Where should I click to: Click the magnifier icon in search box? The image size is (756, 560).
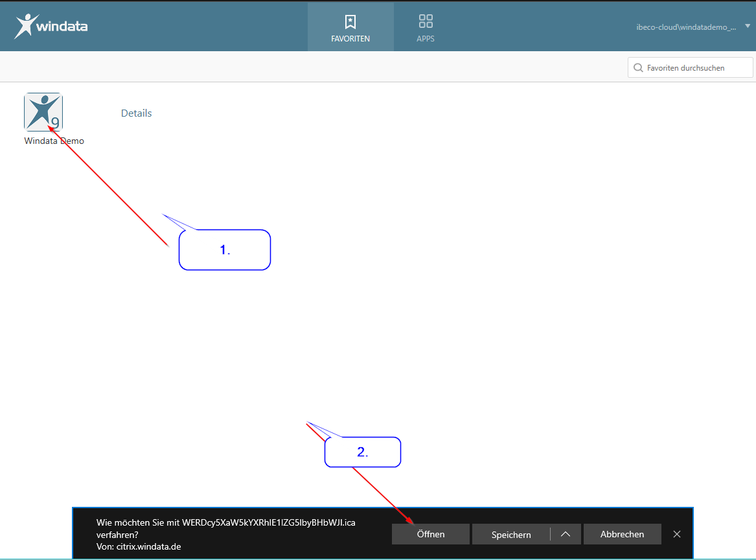[638, 67]
